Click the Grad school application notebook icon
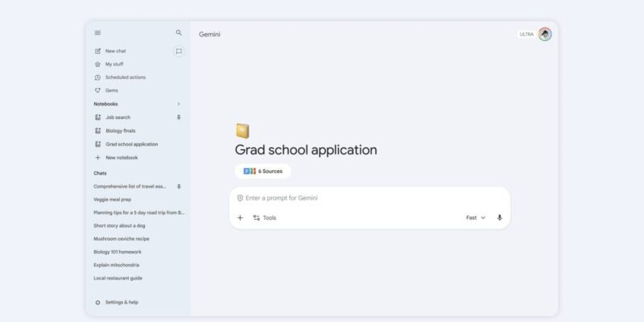644x322 pixels. tap(97, 144)
